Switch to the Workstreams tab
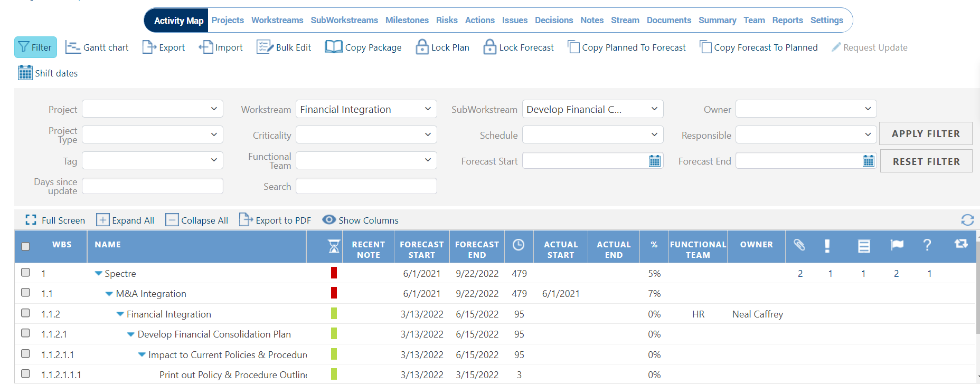Screen dimensions: 980x385 pyautogui.click(x=277, y=20)
